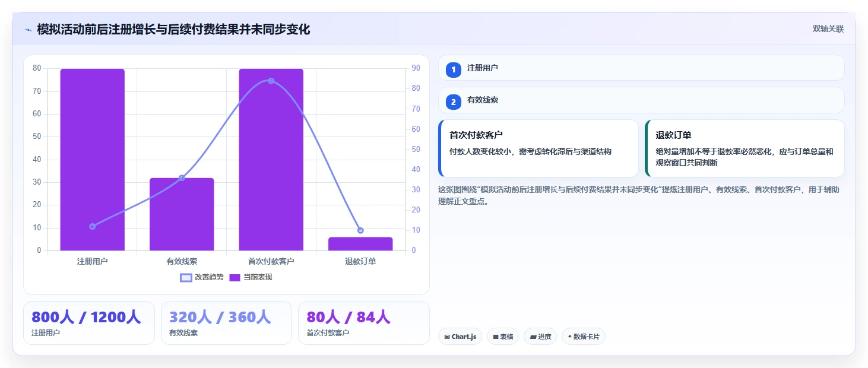Click the purple 当前表现 legend swatch
The width and height of the screenshot is (868, 368).
(x=235, y=277)
